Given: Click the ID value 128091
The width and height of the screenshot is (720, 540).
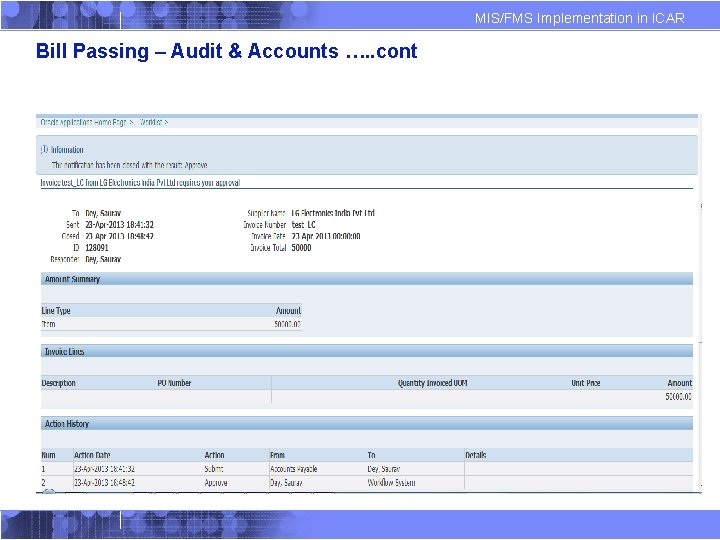Looking at the screenshot, I should click(97, 248).
